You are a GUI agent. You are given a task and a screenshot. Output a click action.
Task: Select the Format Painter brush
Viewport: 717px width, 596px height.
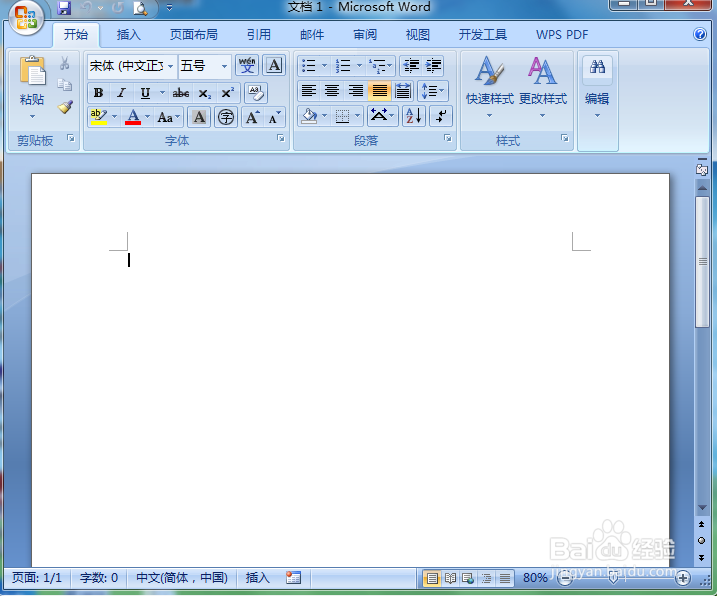pyautogui.click(x=65, y=107)
